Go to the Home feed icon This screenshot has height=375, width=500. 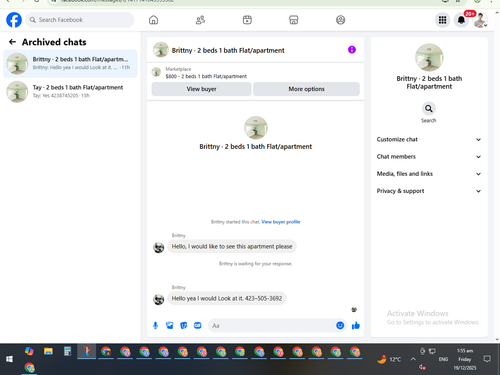pyautogui.click(x=153, y=20)
